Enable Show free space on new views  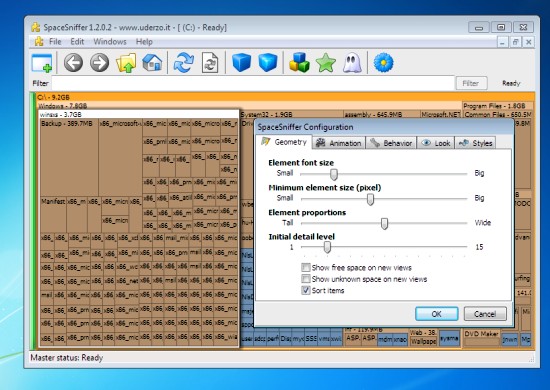[306, 268]
